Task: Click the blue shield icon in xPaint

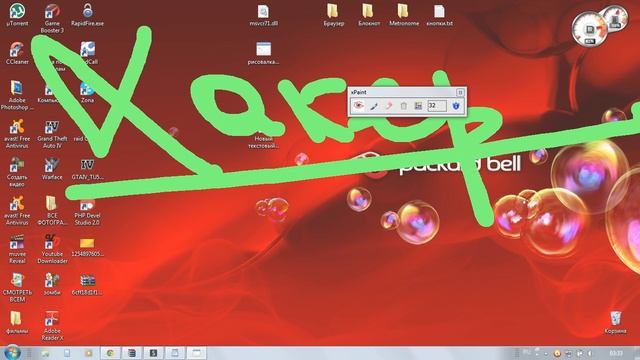Action: [456, 106]
